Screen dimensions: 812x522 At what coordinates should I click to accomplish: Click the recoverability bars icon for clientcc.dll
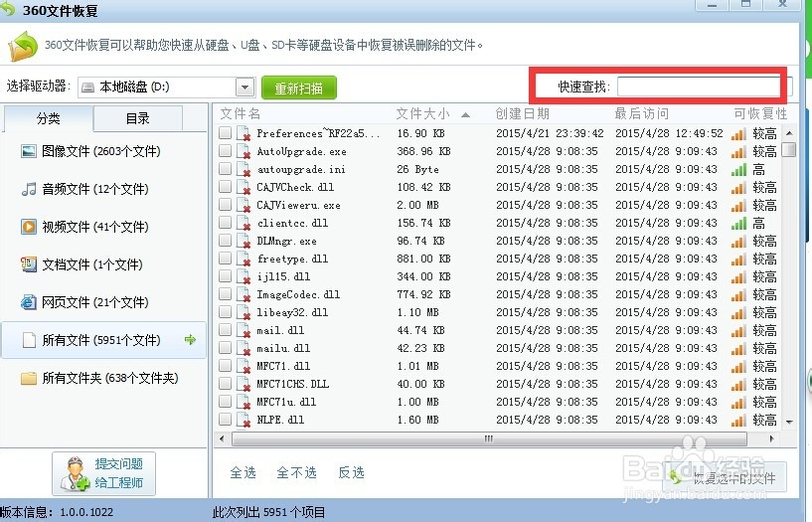[738, 223]
